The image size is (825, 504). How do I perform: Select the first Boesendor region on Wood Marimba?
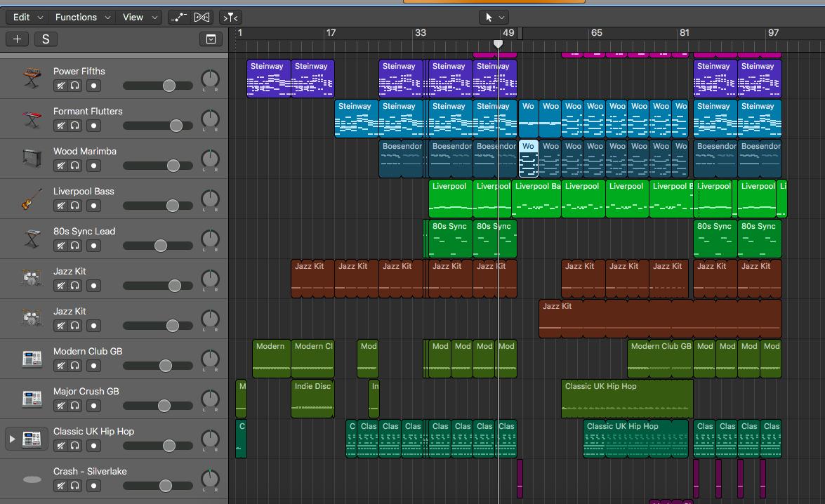pyautogui.click(x=401, y=159)
